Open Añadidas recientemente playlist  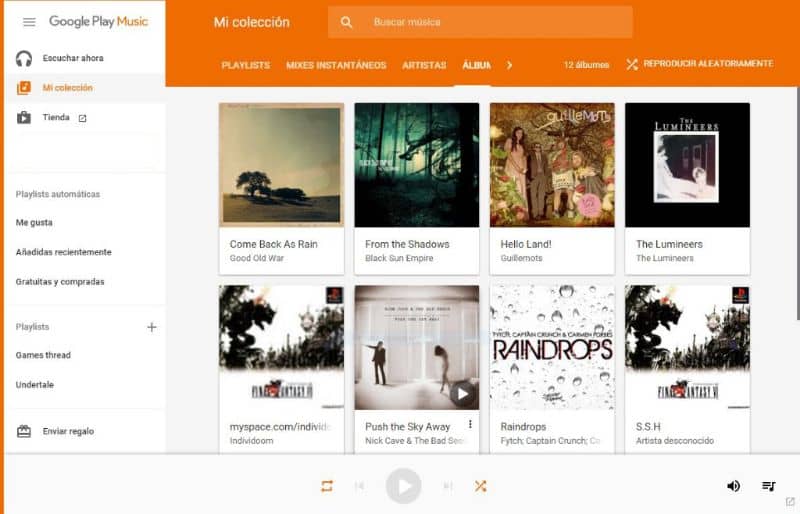point(63,252)
